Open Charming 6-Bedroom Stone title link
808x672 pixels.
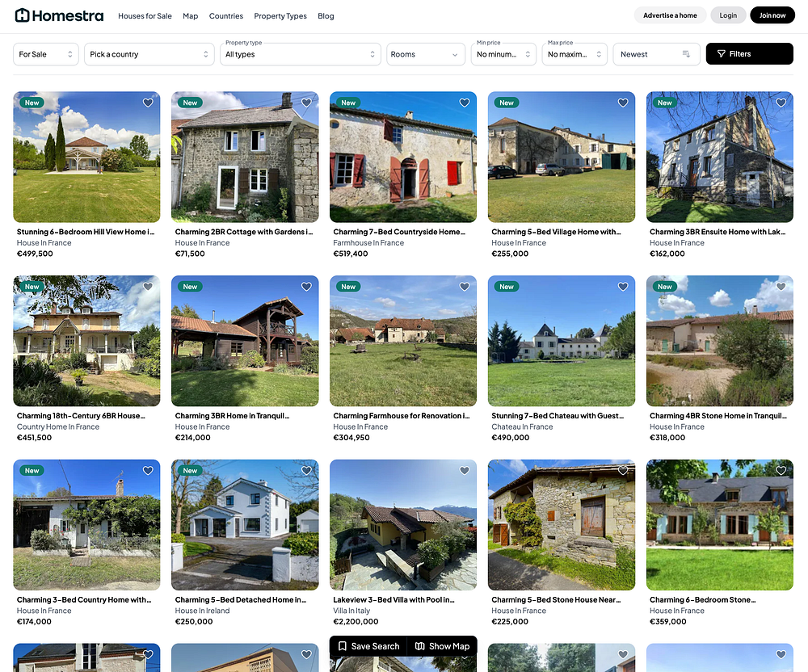click(702, 599)
